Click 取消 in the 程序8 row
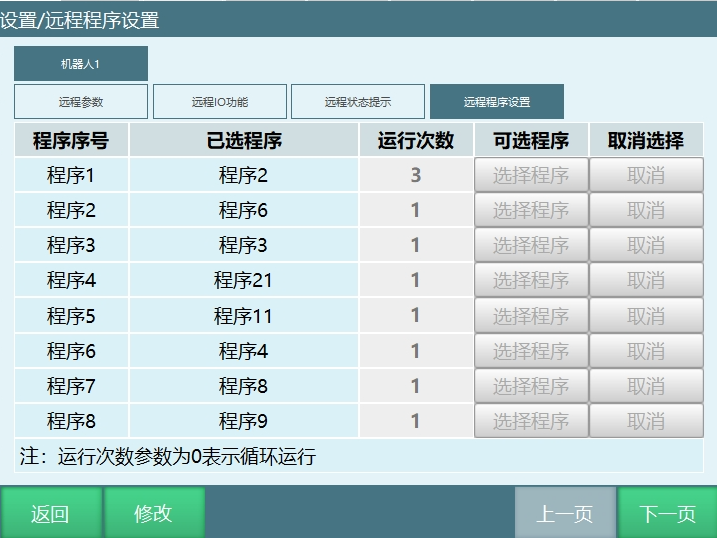This screenshot has height=538, width=717. click(646, 421)
